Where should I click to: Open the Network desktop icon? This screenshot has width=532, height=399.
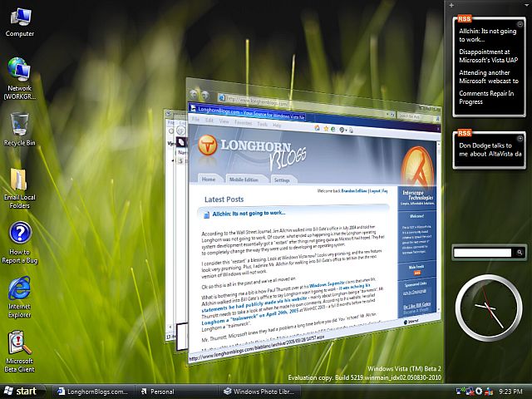tap(19, 71)
